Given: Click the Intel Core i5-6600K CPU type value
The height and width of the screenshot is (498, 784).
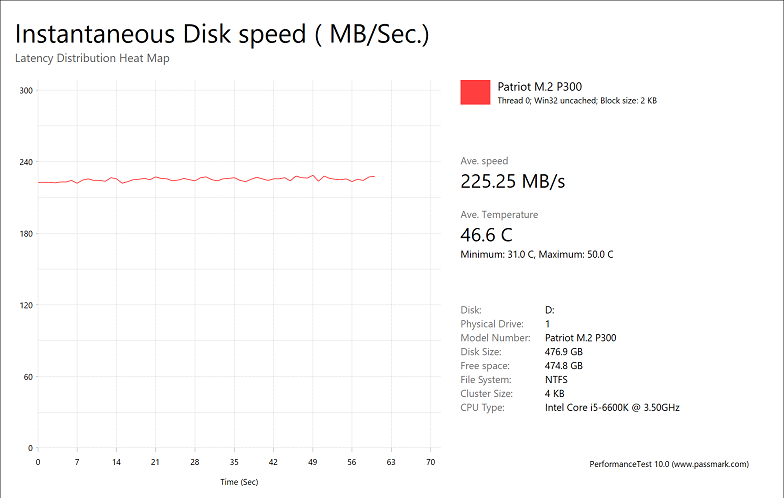Looking at the screenshot, I should (613, 408).
